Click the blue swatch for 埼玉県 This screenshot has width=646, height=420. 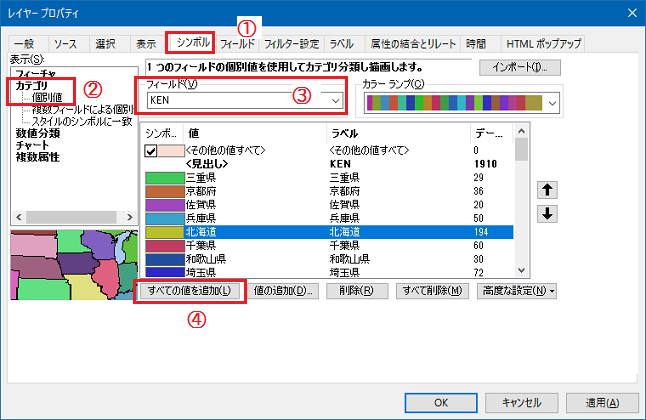pos(164,272)
